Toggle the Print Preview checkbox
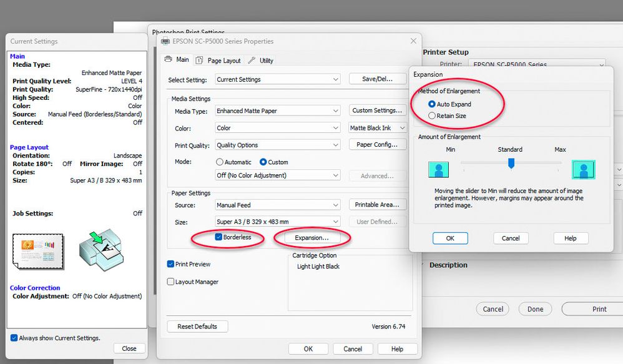The width and height of the screenshot is (623, 364). point(171,264)
